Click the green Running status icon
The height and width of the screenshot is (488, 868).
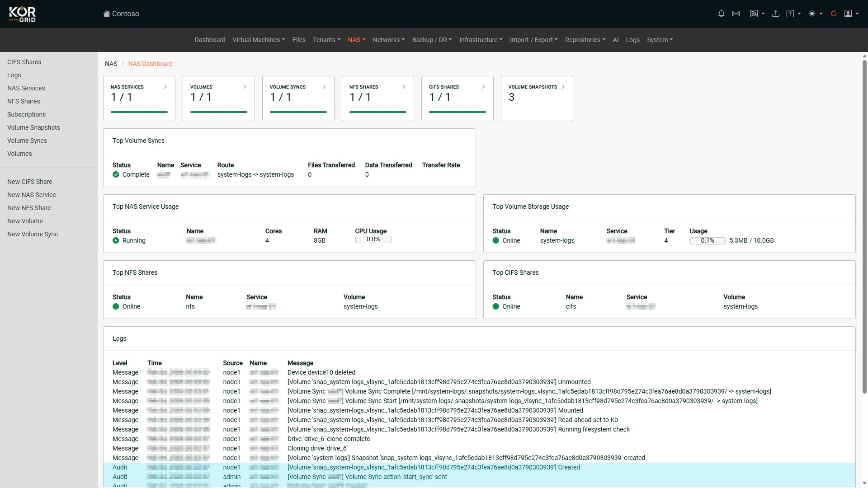pos(116,240)
